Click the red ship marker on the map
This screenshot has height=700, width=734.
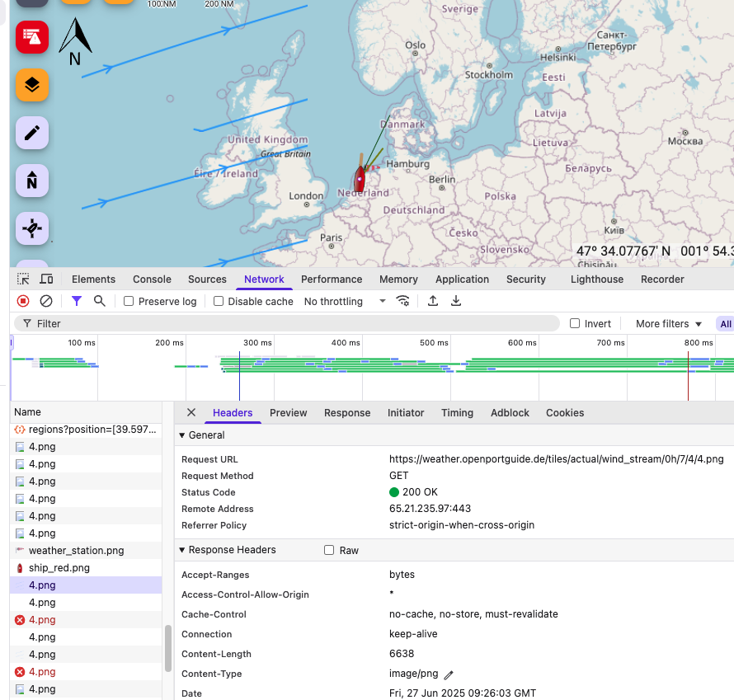[x=360, y=179]
